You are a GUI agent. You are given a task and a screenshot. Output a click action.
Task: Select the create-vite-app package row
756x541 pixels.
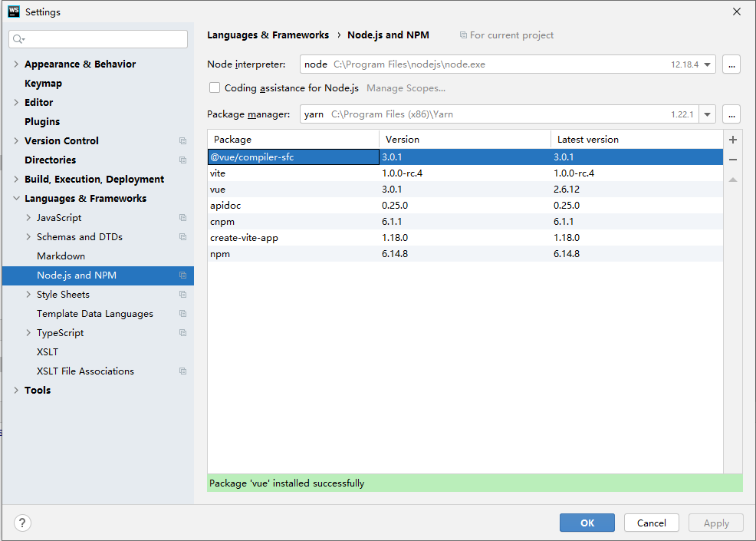[465, 238]
